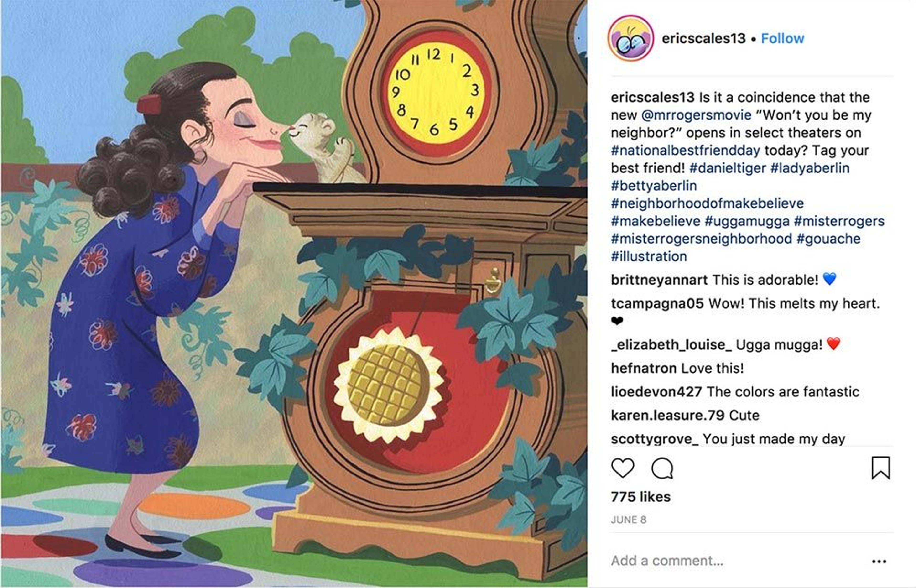Open the #ladyaberlin hashtag
Viewport: 916px width, 588px height.
810,168
